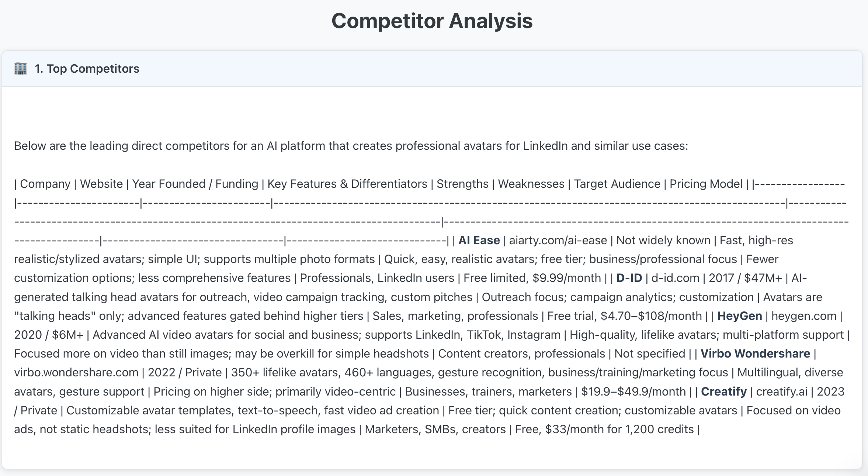Screen dimensions: 868x476
Task: Click the Key Features & Differentiators header text
Action: [x=347, y=184]
